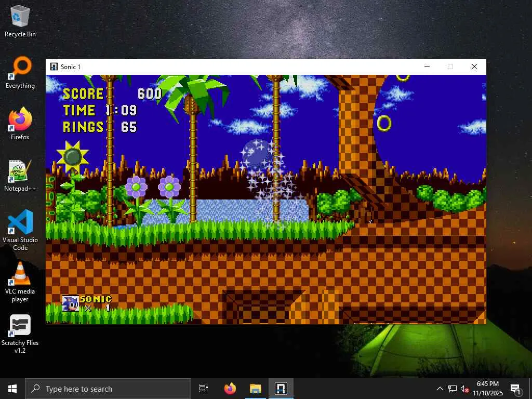532x399 pixels.
Task: Click the taskbar search box
Action: (x=108, y=389)
